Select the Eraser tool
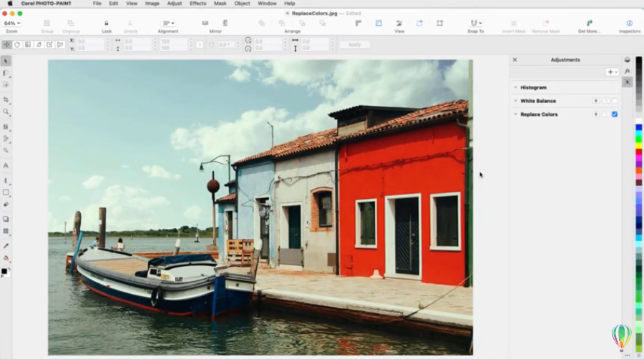This screenshot has width=644, height=359. click(x=6, y=205)
